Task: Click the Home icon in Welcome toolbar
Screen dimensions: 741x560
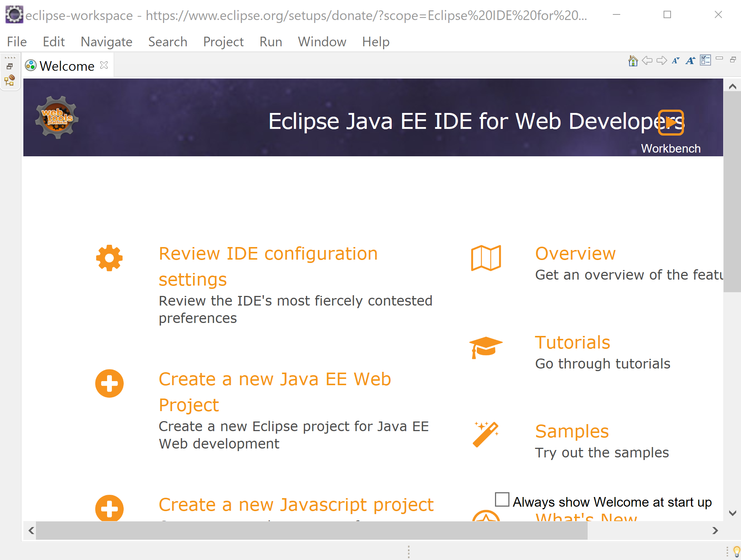Action: coord(633,60)
